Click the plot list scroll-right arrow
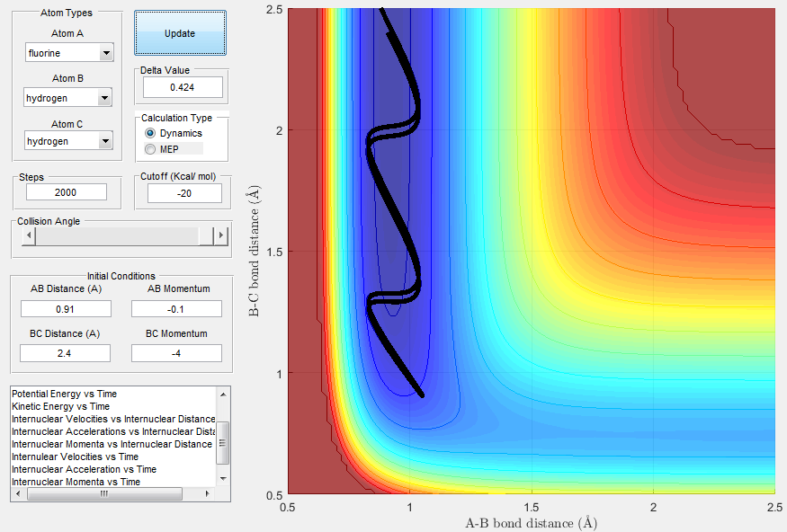This screenshot has width=787, height=532. (208, 494)
